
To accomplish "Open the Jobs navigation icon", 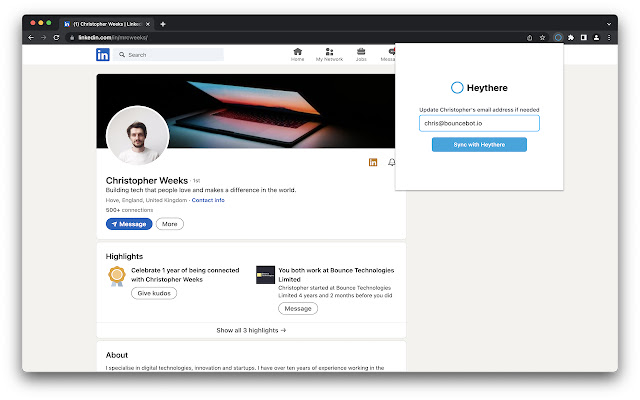I will point(361,54).
